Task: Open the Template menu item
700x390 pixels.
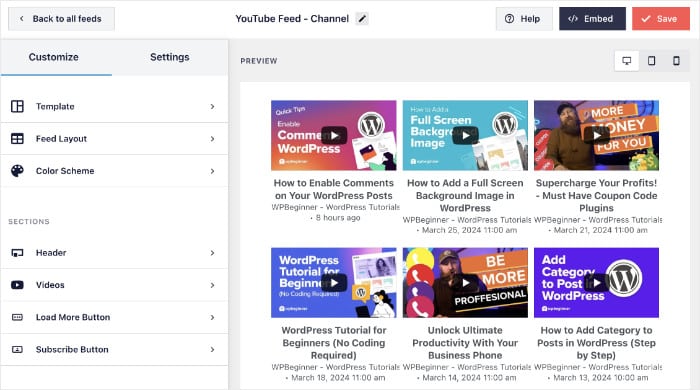Action: point(114,106)
